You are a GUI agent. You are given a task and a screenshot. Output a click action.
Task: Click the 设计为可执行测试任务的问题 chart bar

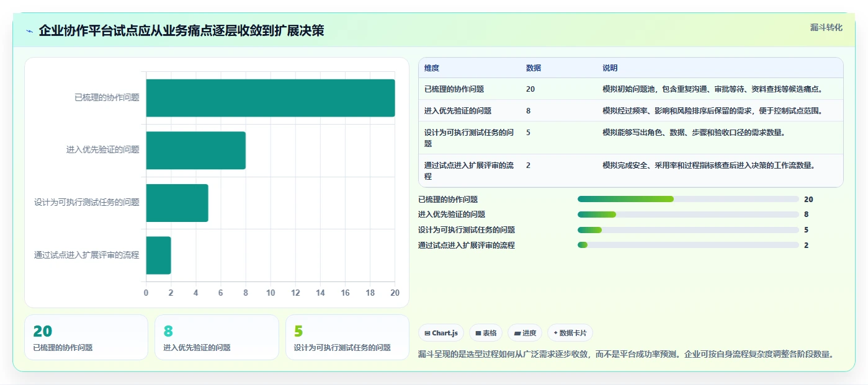point(177,203)
